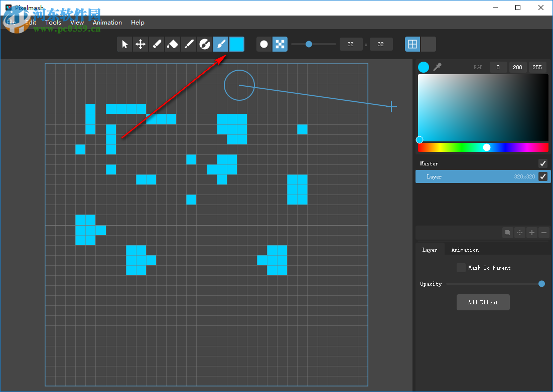Image resolution: width=553 pixels, height=392 pixels.
Task: Select the pencil tool
Action: point(157,44)
